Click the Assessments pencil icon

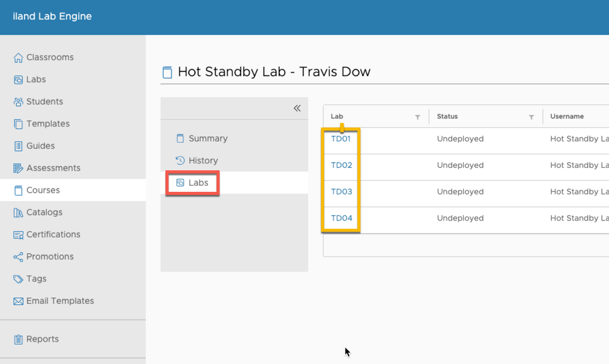point(18,168)
